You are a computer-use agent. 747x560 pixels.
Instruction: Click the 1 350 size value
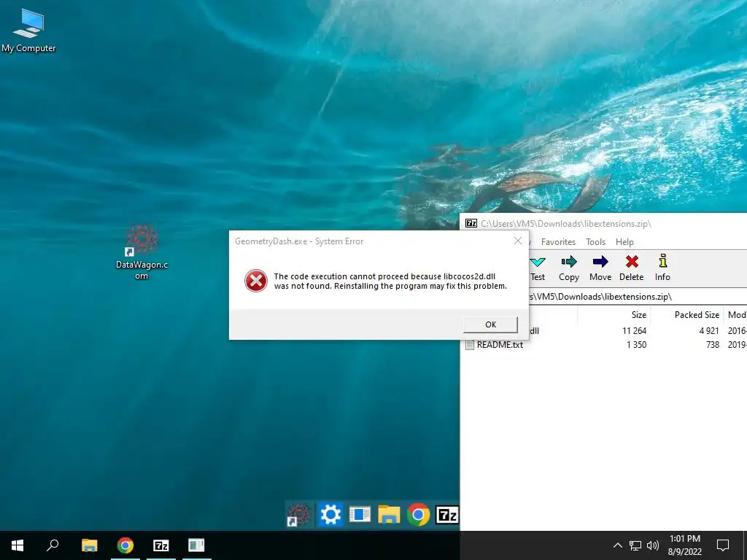click(x=636, y=345)
